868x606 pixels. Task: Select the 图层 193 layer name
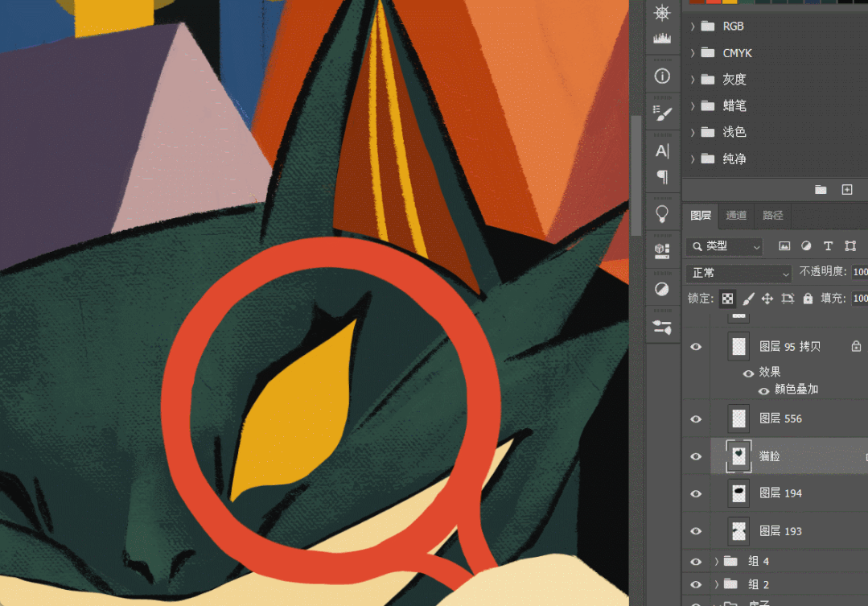[x=780, y=531]
